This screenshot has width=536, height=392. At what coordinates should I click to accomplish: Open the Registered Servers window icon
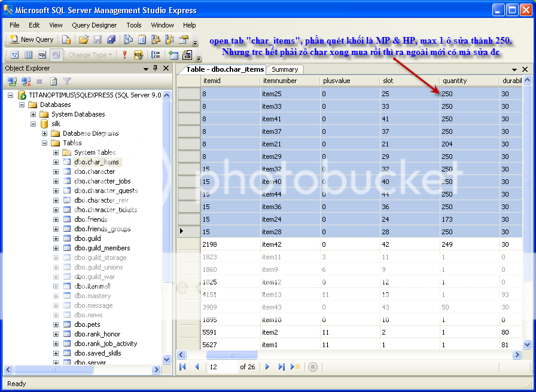[129, 39]
